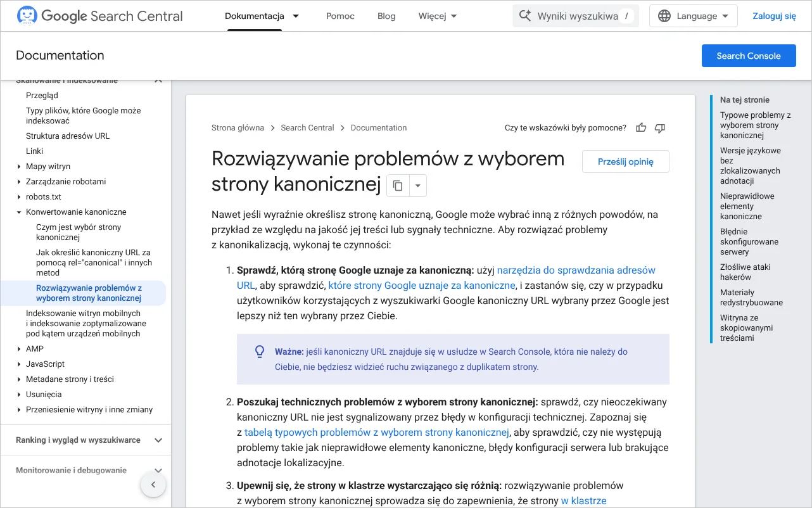Click the Prześlij opinię button

tap(626, 162)
